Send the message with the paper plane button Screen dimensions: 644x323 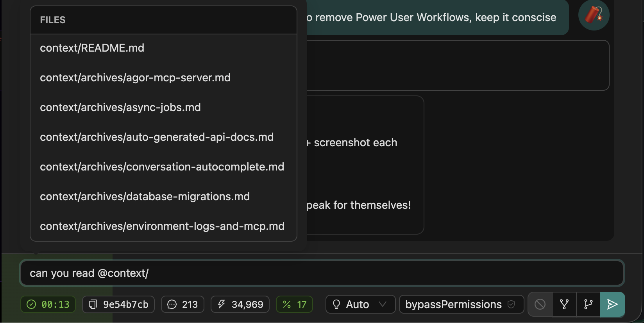pyautogui.click(x=612, y=304)
